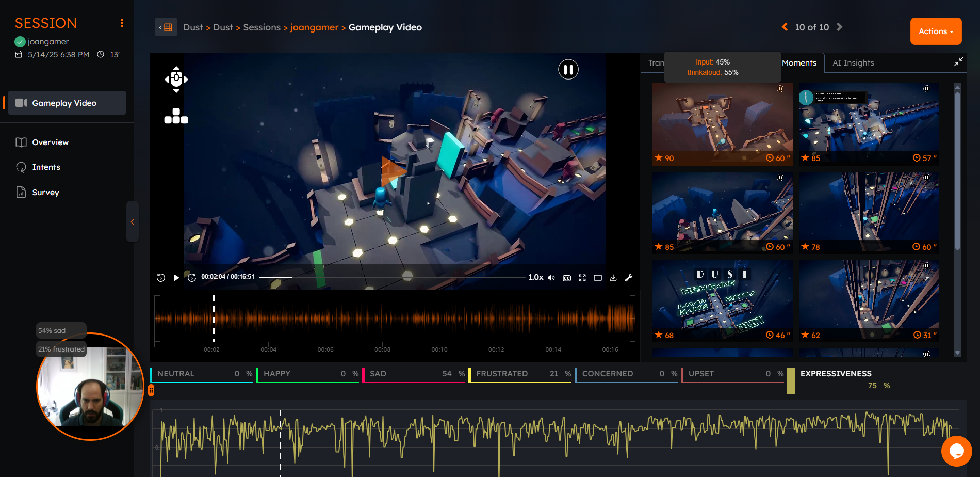Image resolution: width=980 pixels, height=477 pixels.
Task: Select the NEUTRAL emotion filter
Action: coord(202,374)
